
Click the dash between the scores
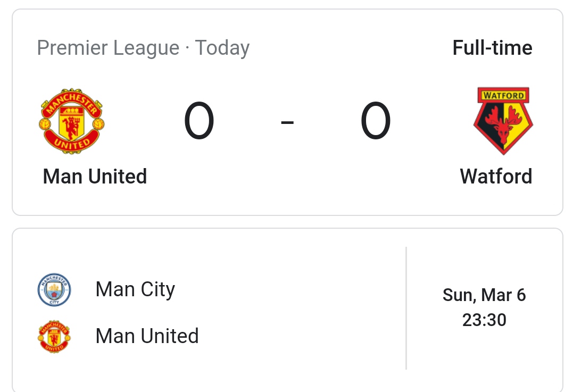[287, 122]
